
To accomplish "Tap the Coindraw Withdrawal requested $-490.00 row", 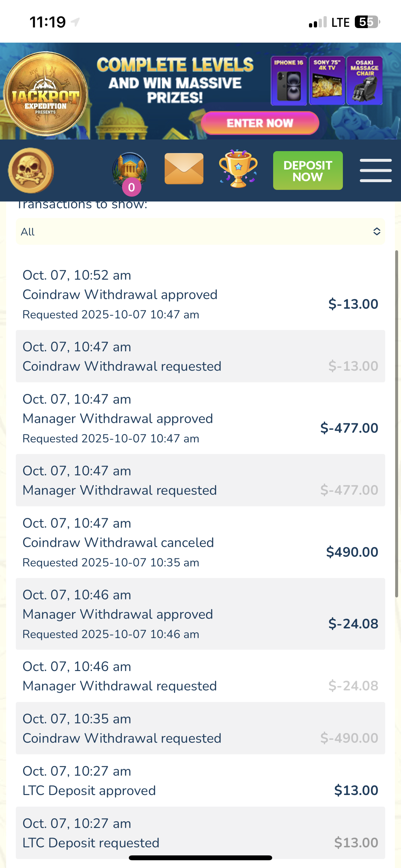I will pyautogui.click(x=200, y=728).
